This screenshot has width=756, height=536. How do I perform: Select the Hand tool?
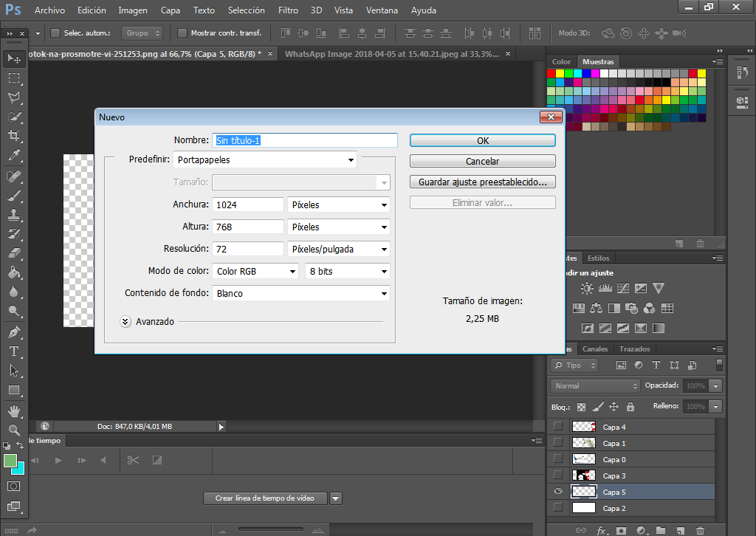coord(14,411)
